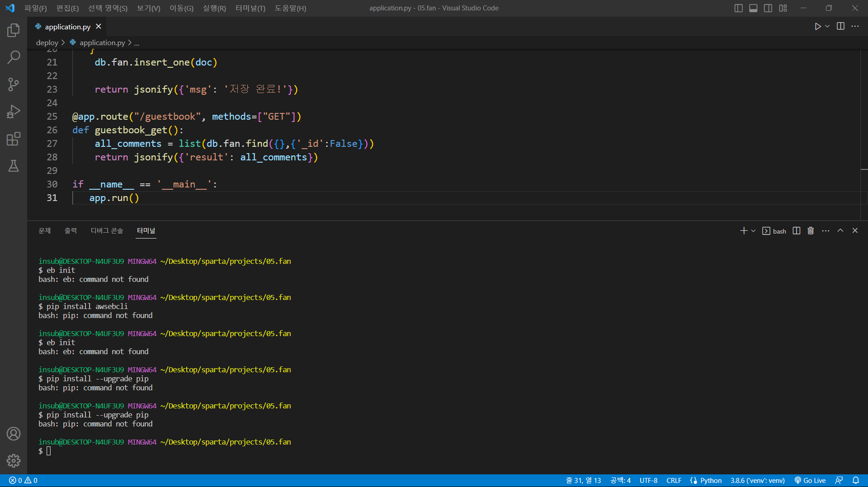Viewport: 868px width, 487px height.
Task: Open the 이동(G) menu
Action: click(181, 8)
